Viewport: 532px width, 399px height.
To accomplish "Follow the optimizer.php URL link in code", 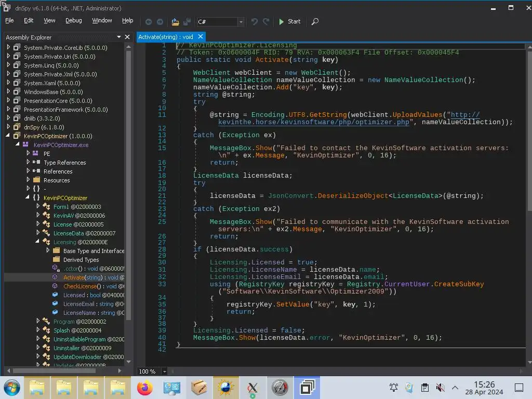I will (314, 122).
